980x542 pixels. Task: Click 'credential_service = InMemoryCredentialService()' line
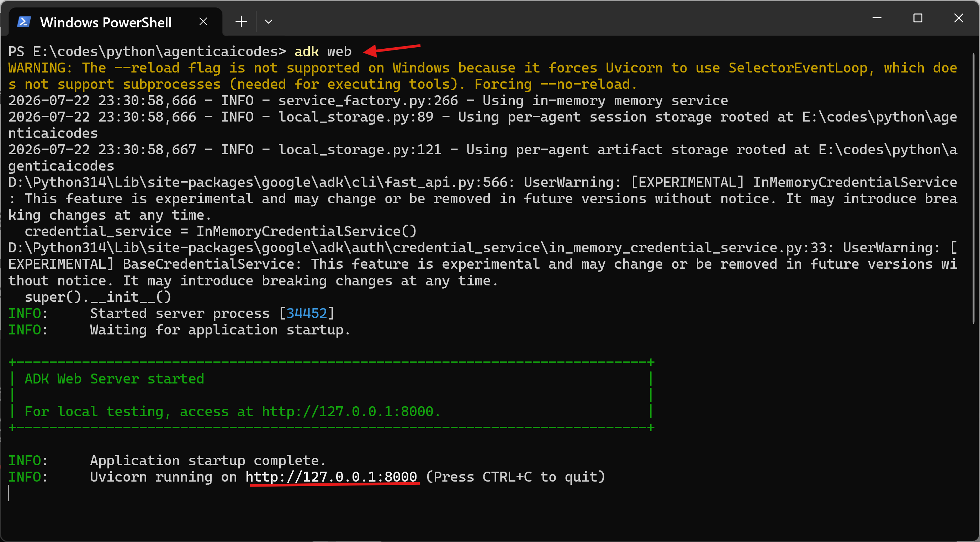pos(221,231)
